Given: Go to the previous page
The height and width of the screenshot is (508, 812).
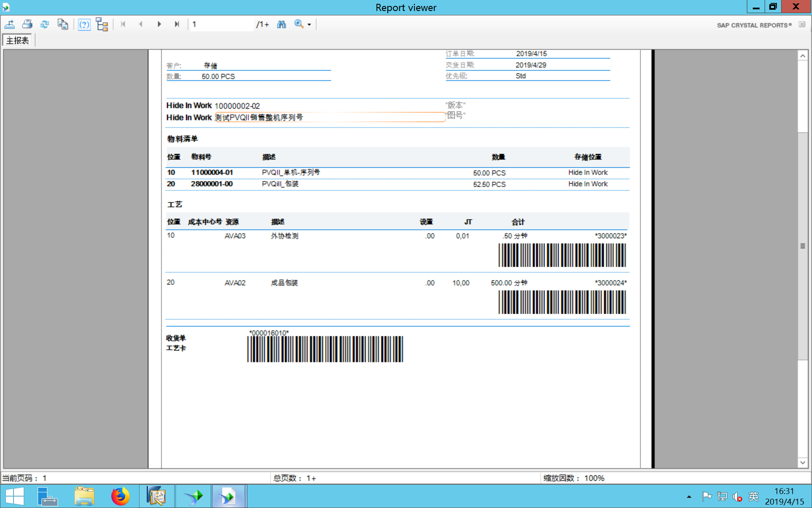Looking at the screenshot, I should [141, 25].
